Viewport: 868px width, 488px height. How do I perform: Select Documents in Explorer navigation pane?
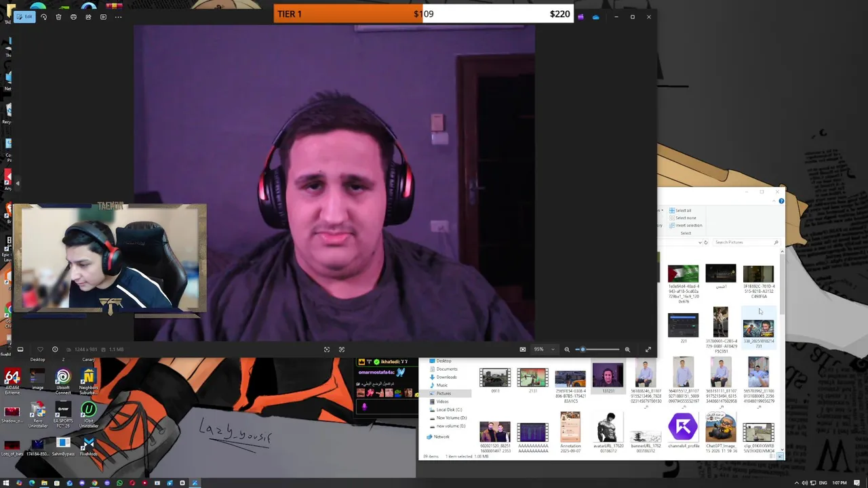(446, 369)
